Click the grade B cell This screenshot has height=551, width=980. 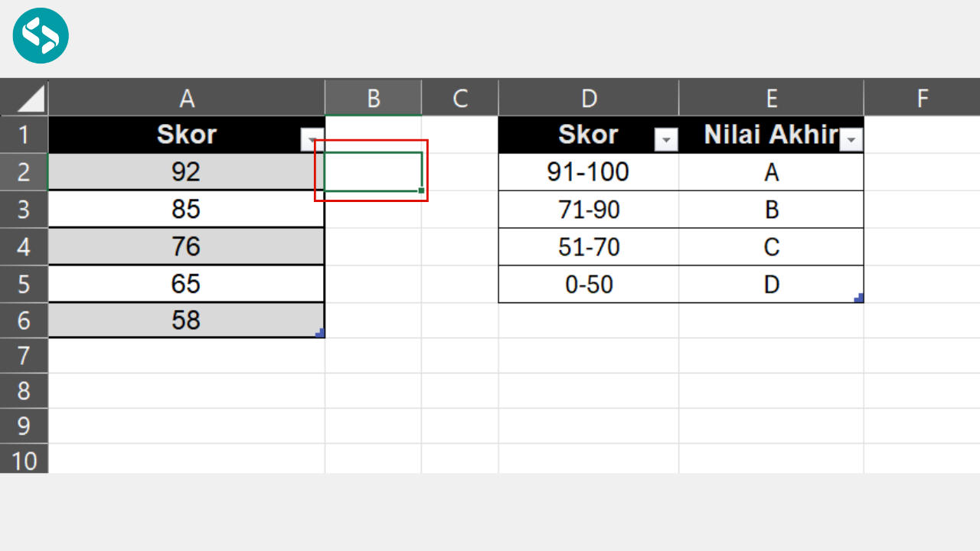tap(771, 210)
